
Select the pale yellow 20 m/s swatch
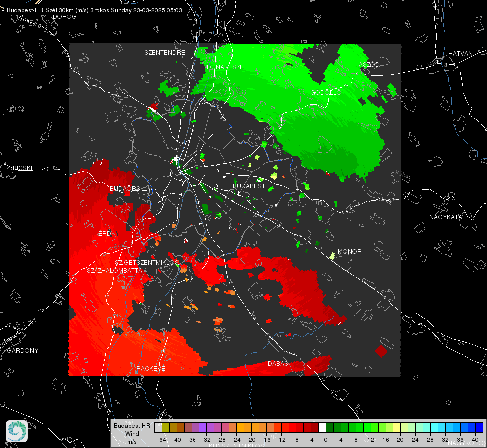(x=397, y=427)
